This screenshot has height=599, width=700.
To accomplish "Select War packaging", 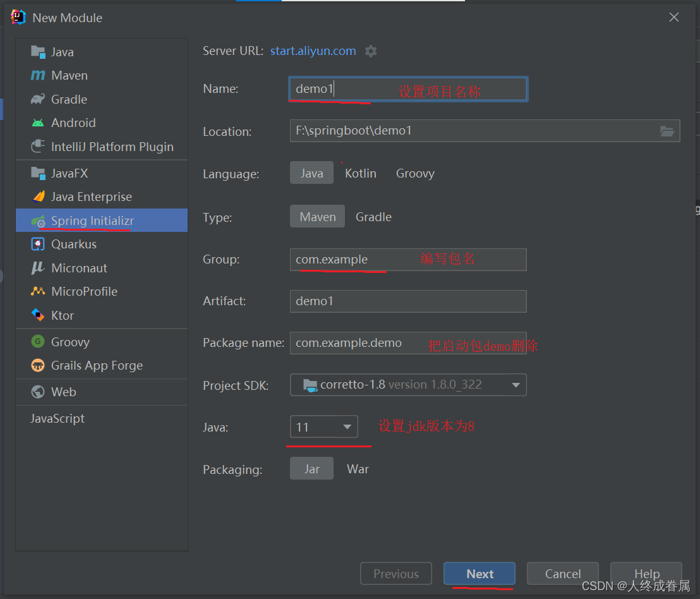I will click(x=358, y=469).
